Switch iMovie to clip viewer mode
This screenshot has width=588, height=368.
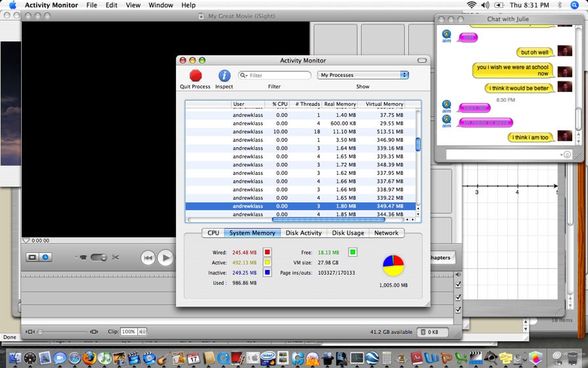(x=32, y=257)
